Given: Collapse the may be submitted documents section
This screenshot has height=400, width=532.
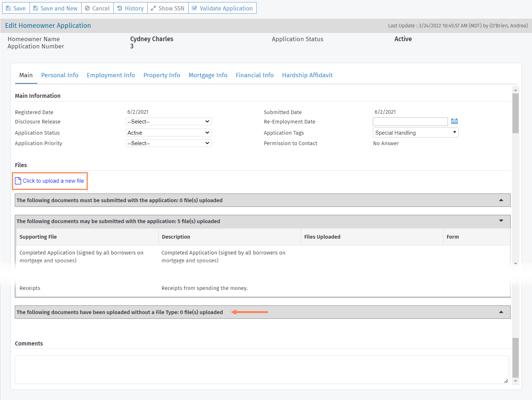Looking at the screenshot, I should pos(501,221).
